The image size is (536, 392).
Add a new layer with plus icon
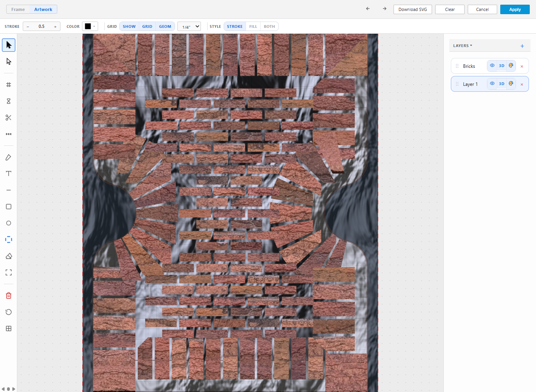pyautogui.click(x=522, y=46)
